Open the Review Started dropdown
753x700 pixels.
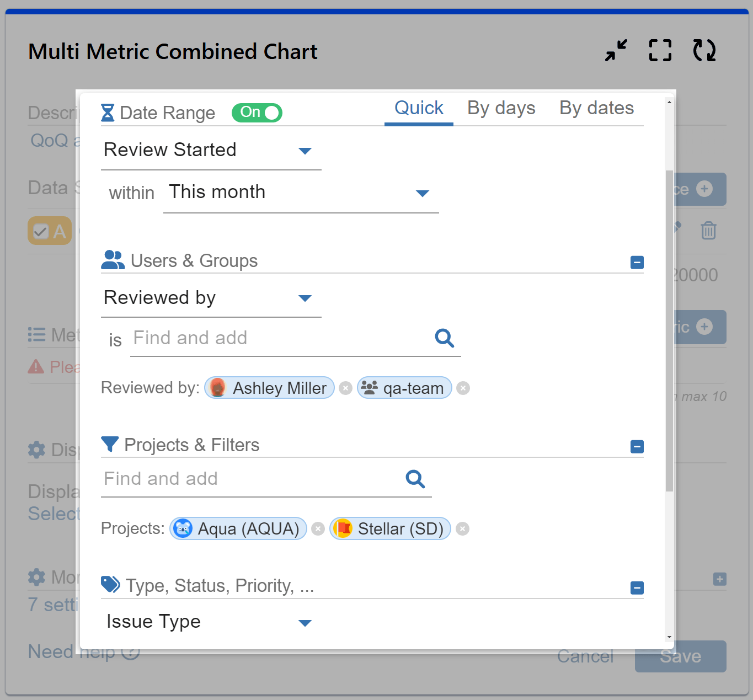(x=305, y=151)
